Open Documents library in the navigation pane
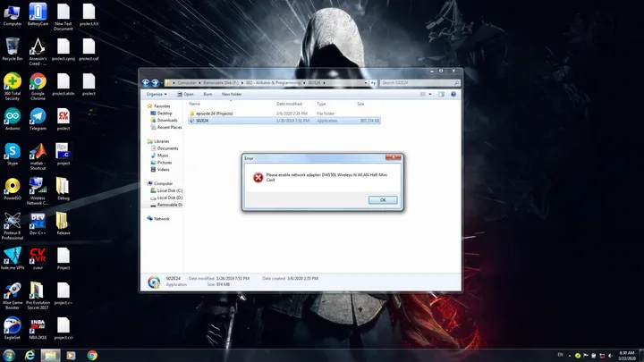The width and height of the screenshot is (644, 362). [165, 148]
